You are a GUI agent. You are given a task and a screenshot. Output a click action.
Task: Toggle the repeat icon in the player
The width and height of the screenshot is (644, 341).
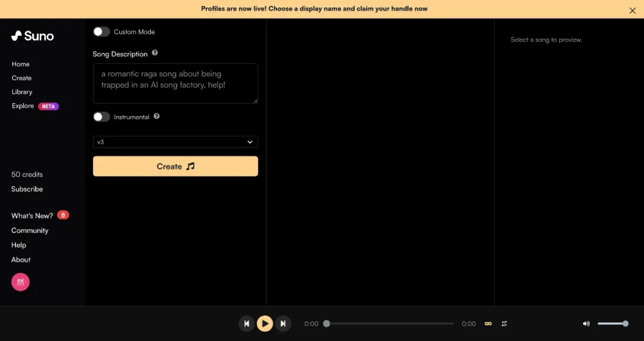coord(504,324)
